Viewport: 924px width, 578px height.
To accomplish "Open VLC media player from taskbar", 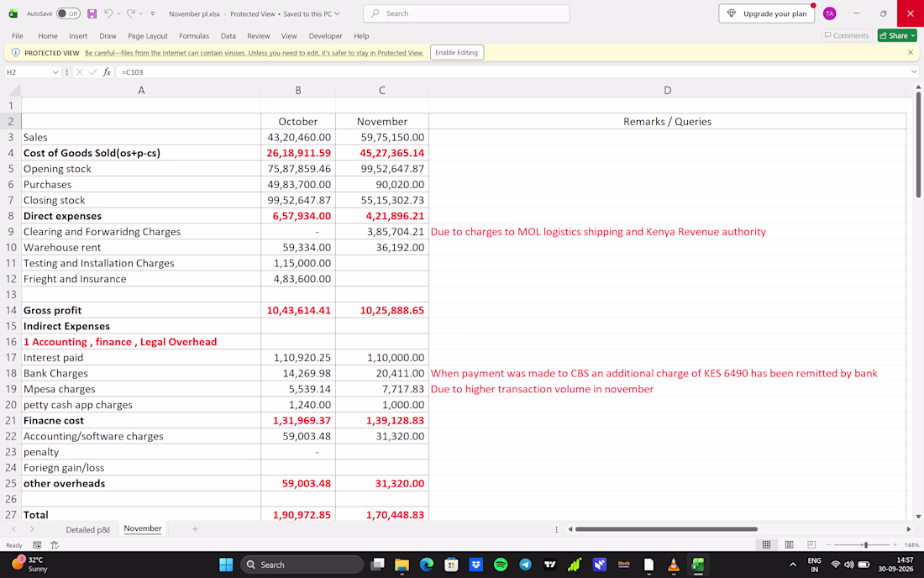I will click(673, 565).
